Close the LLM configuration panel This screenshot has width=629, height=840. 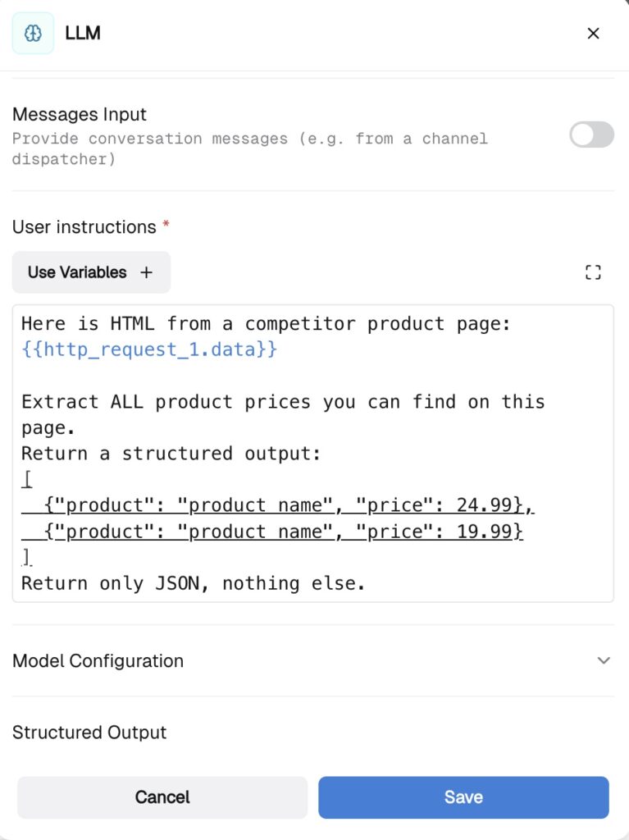(x=594, y=34)
